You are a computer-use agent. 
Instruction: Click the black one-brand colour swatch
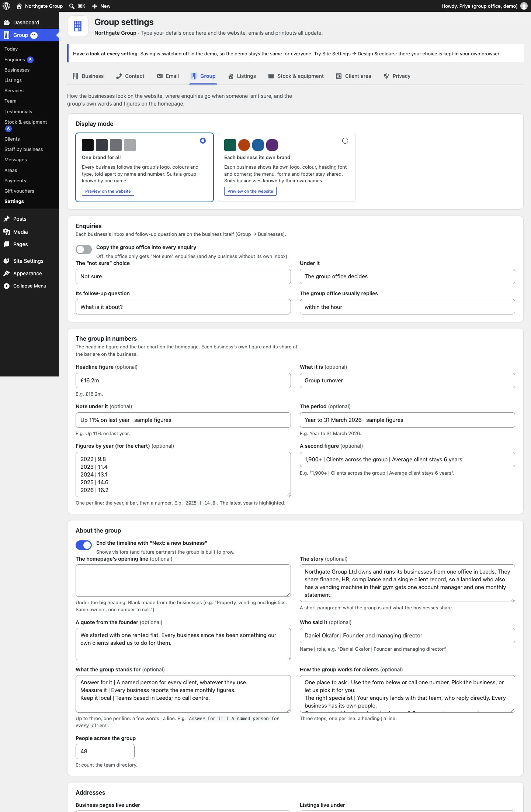point(88,145)
